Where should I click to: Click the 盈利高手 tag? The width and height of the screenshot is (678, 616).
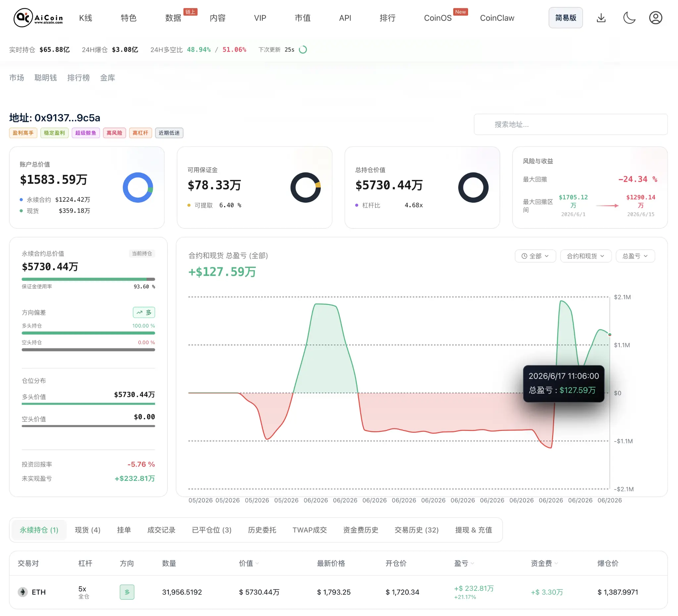(23, 133)
